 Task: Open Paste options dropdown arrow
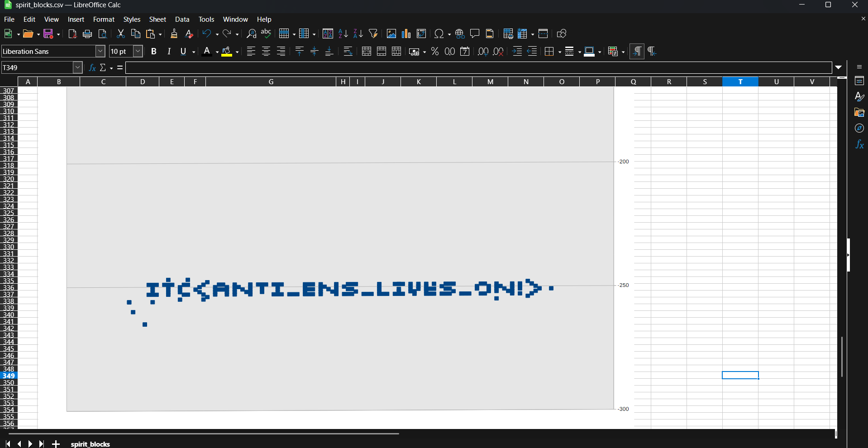click(x=160, y=34)
